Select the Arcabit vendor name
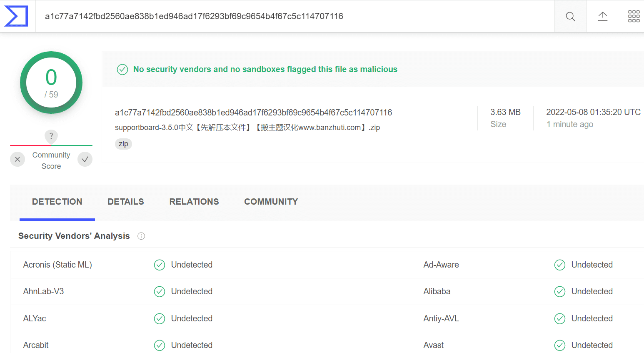Screen dimensions: 644x353 (x=36, y=345)
